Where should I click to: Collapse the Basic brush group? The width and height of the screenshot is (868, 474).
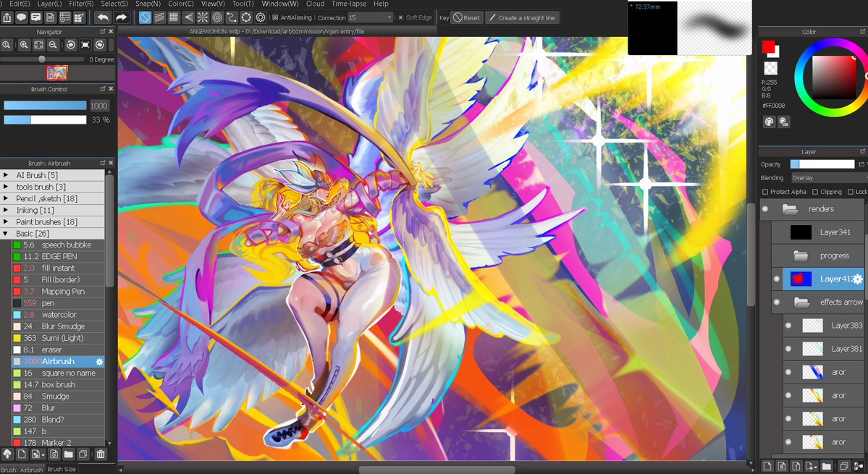pos(6,234)
